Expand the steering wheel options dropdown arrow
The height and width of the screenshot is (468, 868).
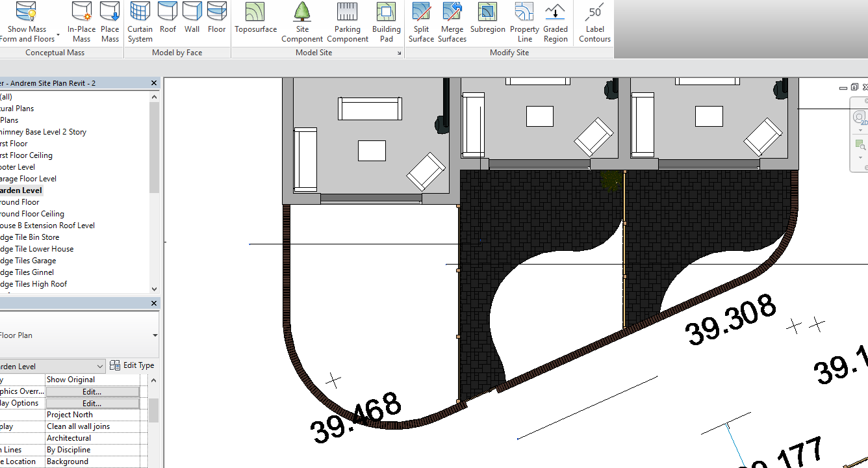861,130
